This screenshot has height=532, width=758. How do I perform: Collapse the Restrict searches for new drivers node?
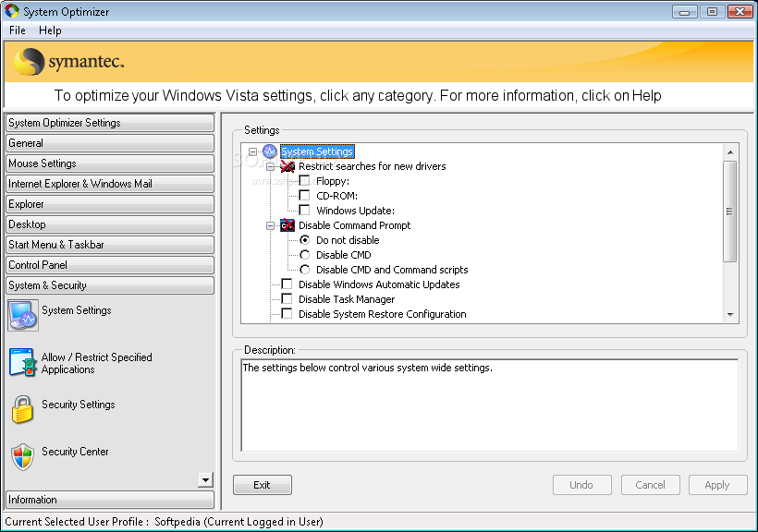click(270, 166)
